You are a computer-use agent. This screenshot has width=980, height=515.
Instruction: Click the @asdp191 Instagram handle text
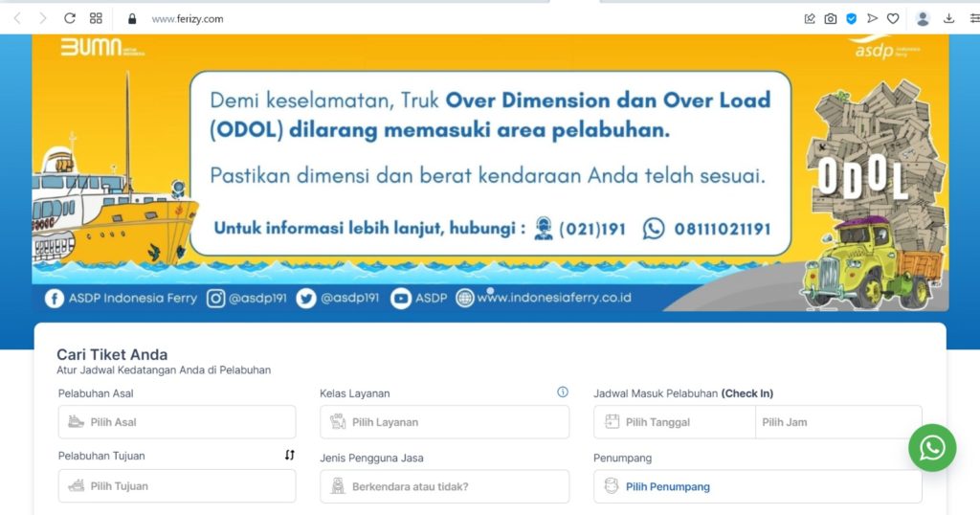tap(257, 298)
